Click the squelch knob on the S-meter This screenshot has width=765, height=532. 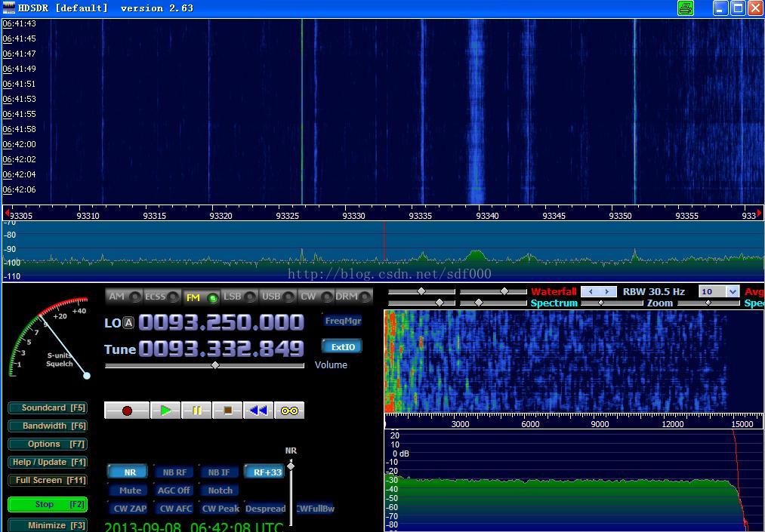pyautogui.click(x=87, y=376)
